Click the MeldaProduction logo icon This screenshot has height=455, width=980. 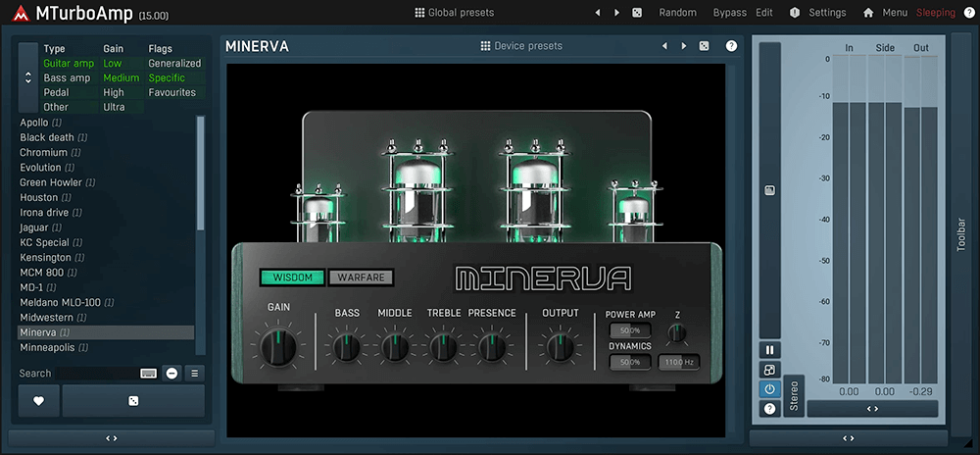click(21, 13)
